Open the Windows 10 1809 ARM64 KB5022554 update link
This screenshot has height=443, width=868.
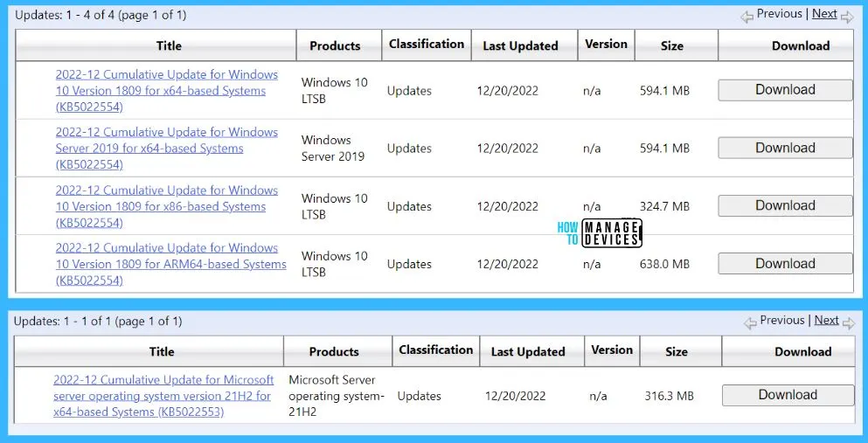tap(171, 265)
